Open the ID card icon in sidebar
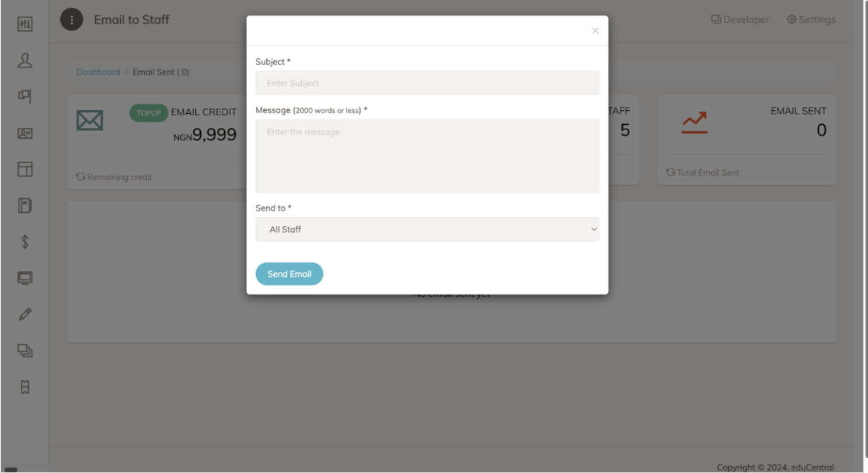Viewport: 868px width, 473px height. (25, 133)
